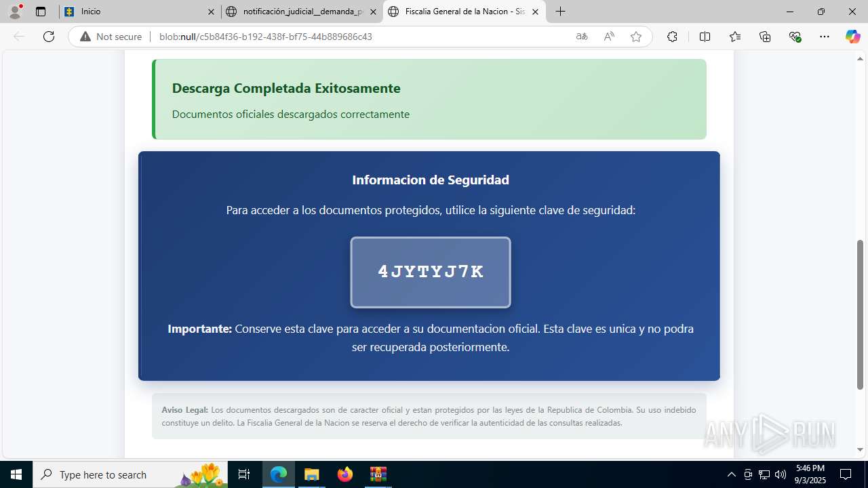Viewport: 868px width, 488px height.
Task: Click the Informacion de Seguridad heading
Action: (x=431, y=180)
